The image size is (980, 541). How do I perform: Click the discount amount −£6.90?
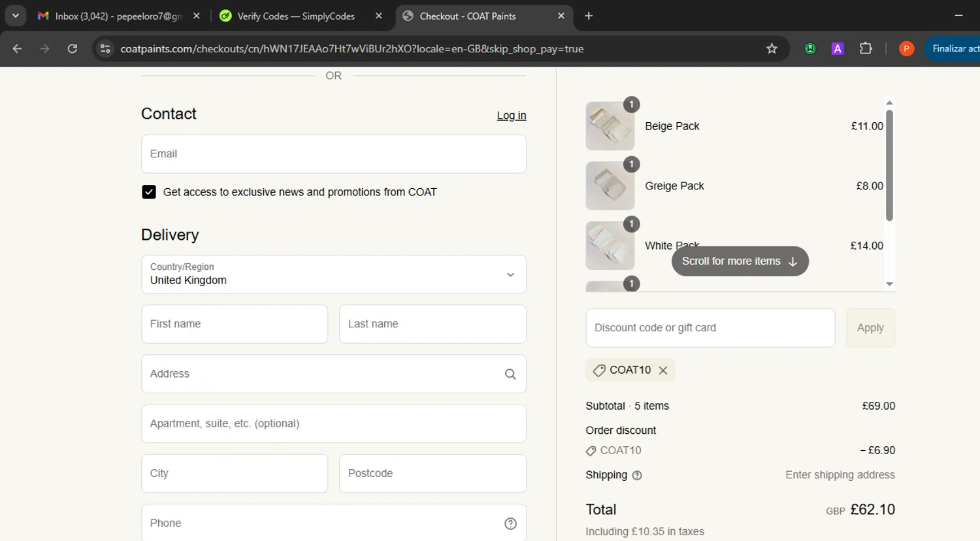click(877, 450)
